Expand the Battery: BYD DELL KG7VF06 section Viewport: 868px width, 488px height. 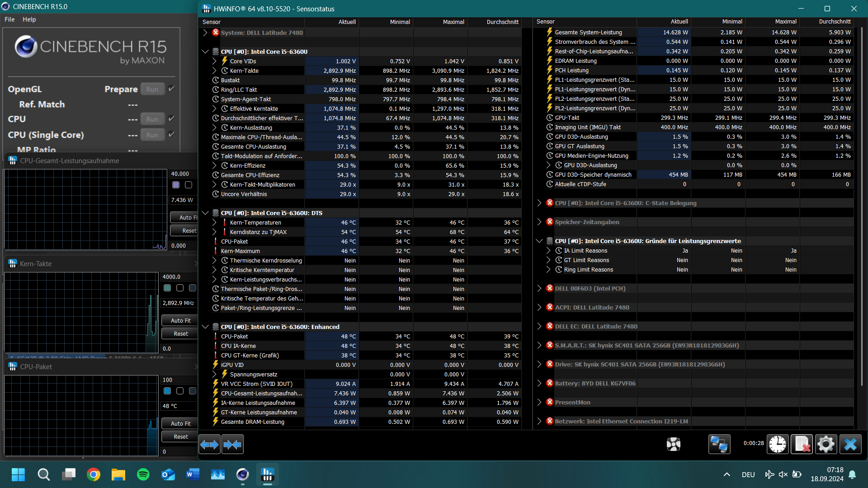[539, 383]
